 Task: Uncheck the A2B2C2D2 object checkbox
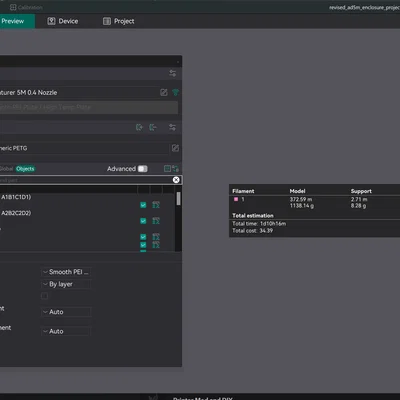(143, 221)
